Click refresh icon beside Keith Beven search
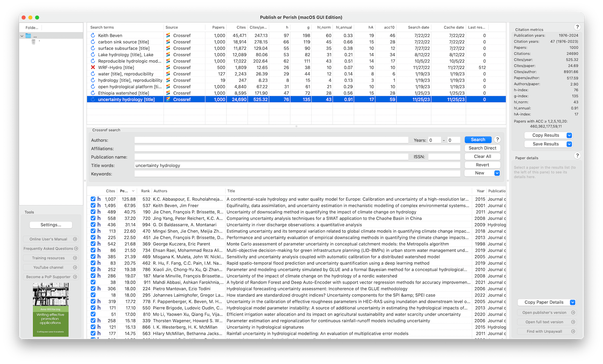The height and width of the screenshot is (364, 603). click(x=93, y=35)
